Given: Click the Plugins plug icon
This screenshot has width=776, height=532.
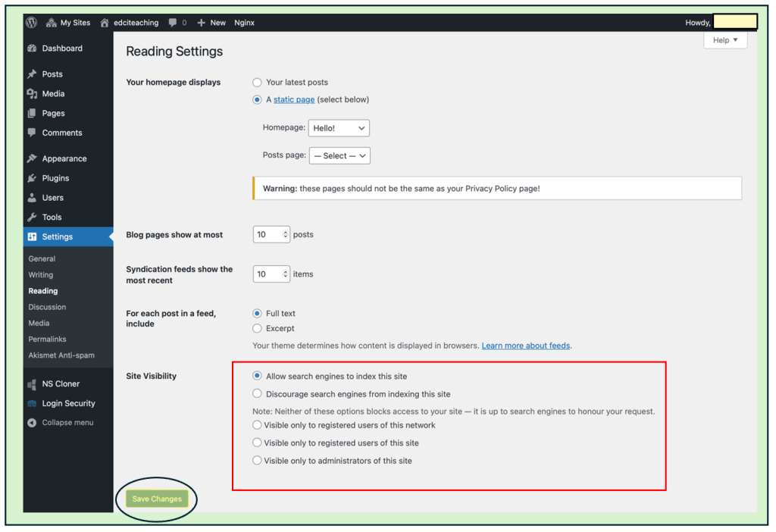Looking at the screenshot, I should click(32, 179).
